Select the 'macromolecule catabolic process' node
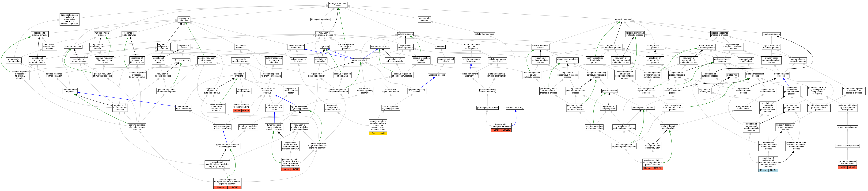This screenshot has width=868, height=191. click(x=798, y=60)
